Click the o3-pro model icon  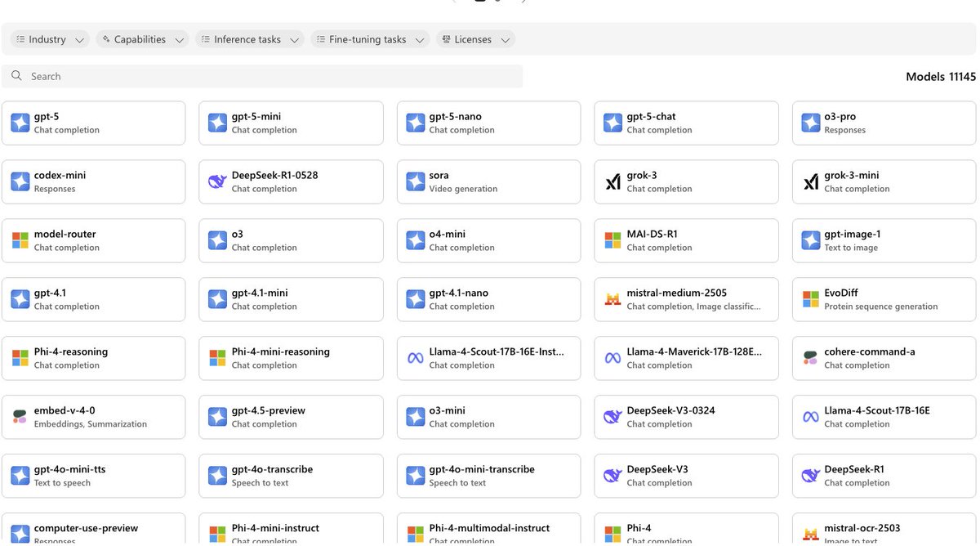tap(811, 123)
